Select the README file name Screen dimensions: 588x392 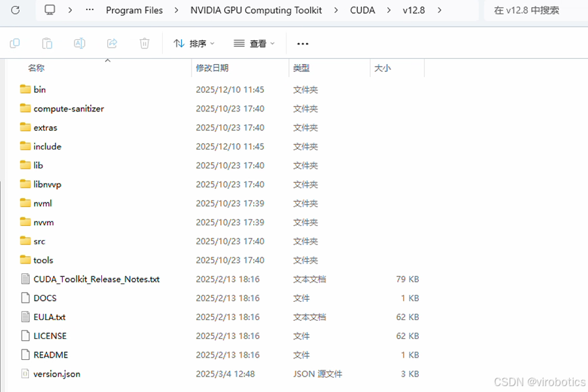[x=50, y=355]
